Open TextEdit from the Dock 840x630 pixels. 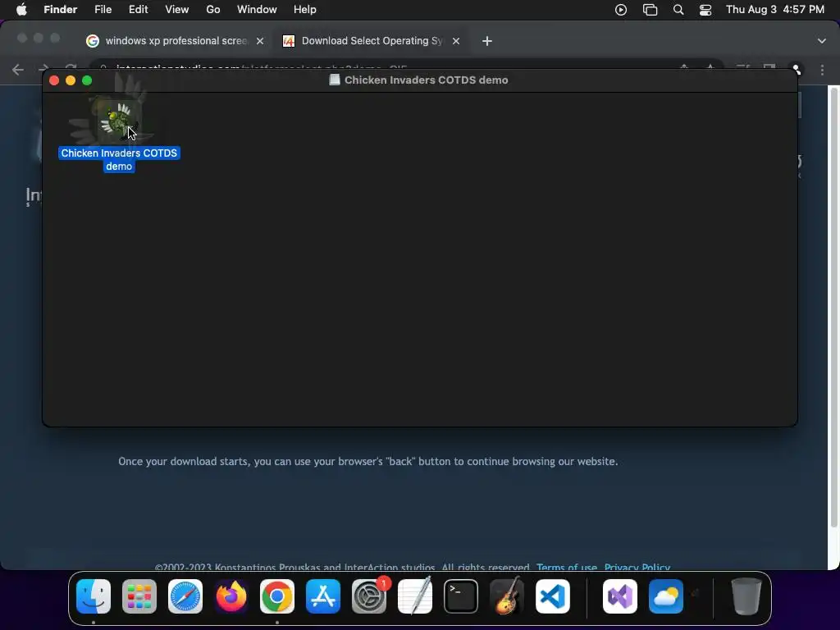point(415,596)
